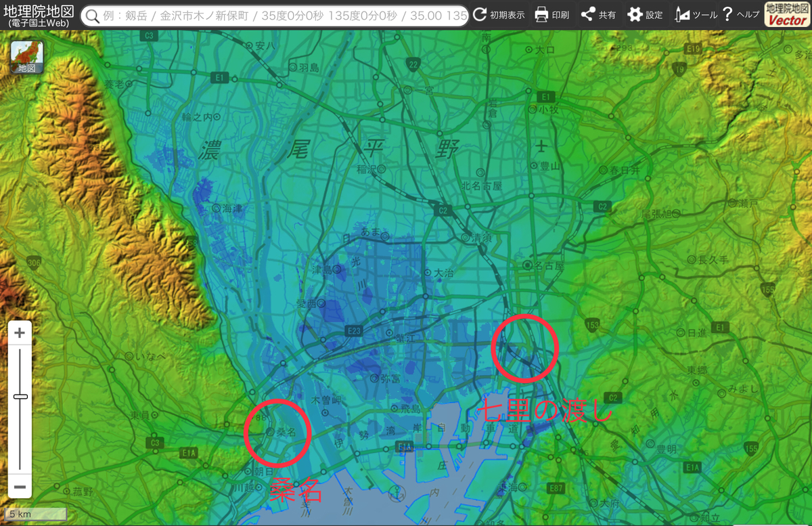Click the magnifier search icon
This screenshot has width=812, height=526.
93,16
